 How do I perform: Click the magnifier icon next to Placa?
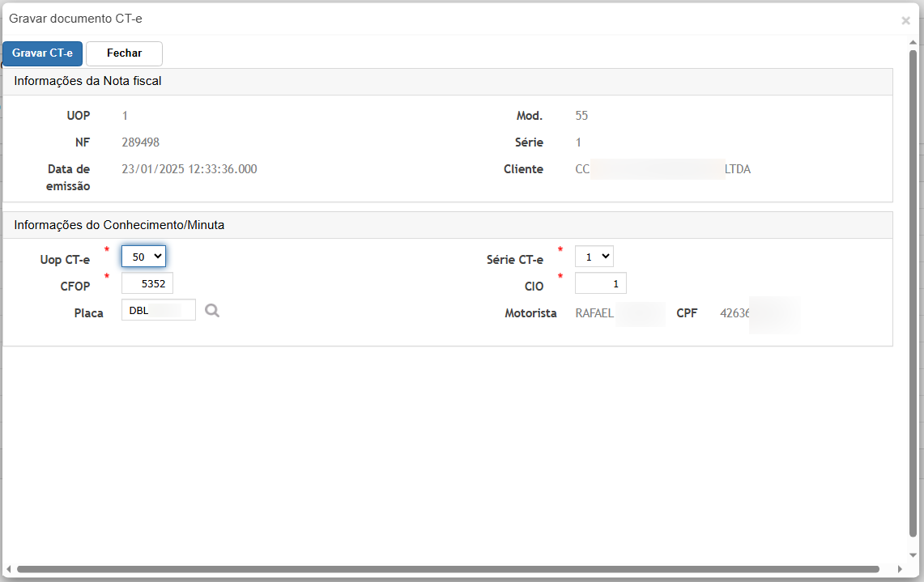pyautogui.click(x=212, y=310)
